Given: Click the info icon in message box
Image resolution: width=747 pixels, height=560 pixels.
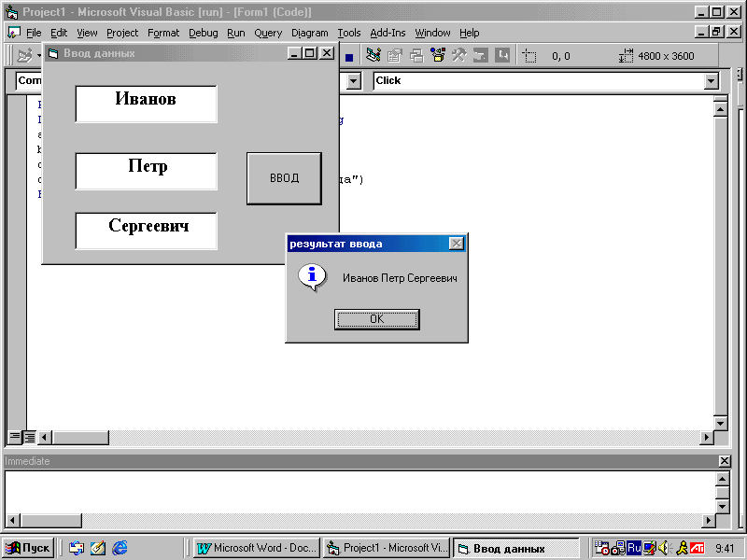Looking at the screenshot, I should [x=312, y=277].
